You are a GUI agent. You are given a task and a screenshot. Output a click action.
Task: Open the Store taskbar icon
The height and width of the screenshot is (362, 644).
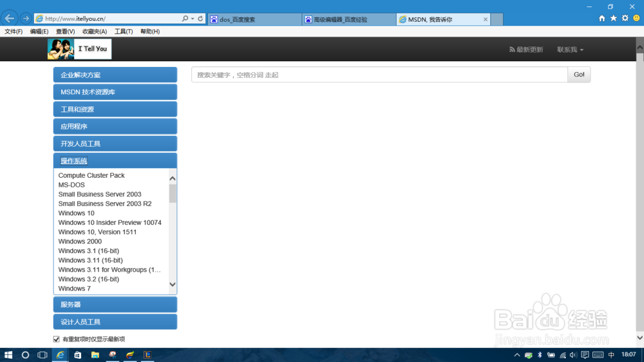[77, 355]
